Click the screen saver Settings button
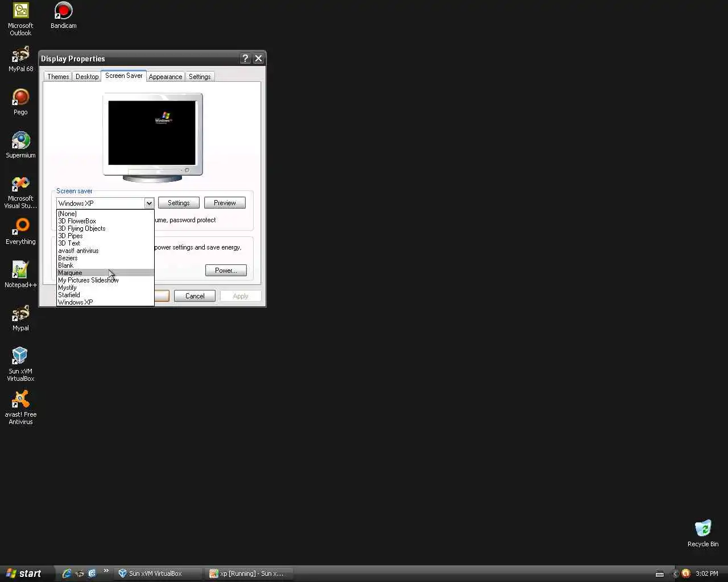The image size is (728, 582). pyautogui.click(x=179, y=203)
